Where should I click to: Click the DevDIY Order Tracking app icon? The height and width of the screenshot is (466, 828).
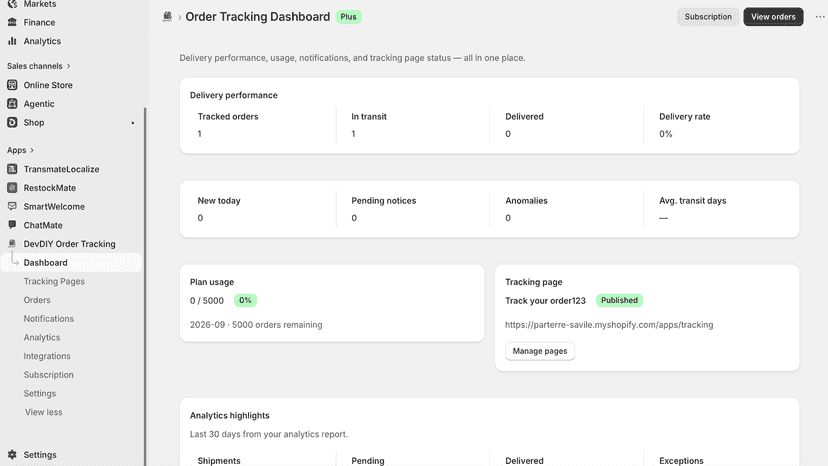(x=12, y=244)
